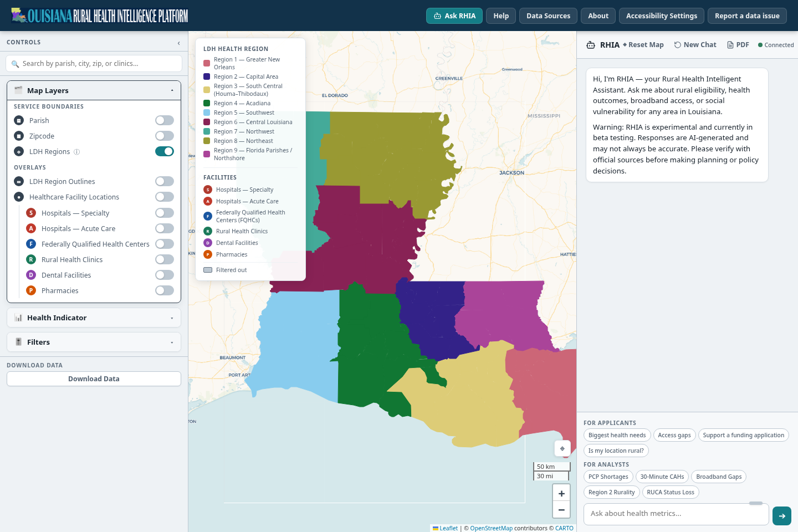Click the Download Data button
Image resolution: width=798 pixels, height=532 pixels.
click(94, 378)
